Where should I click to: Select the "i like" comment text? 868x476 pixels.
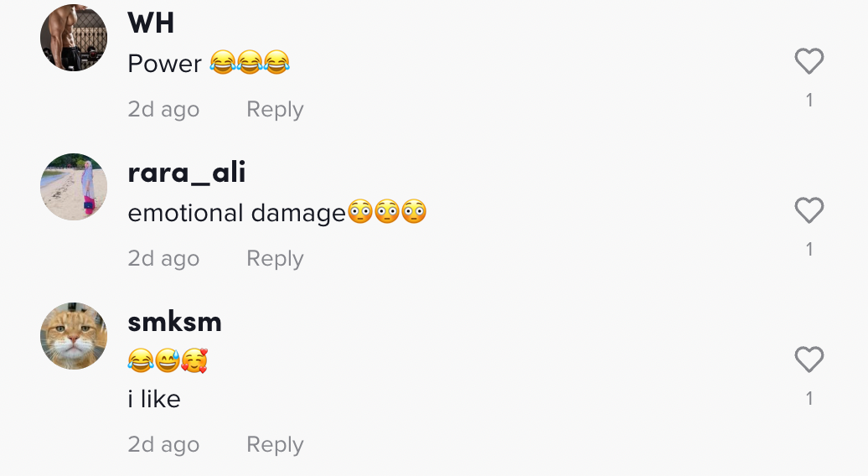154,399
